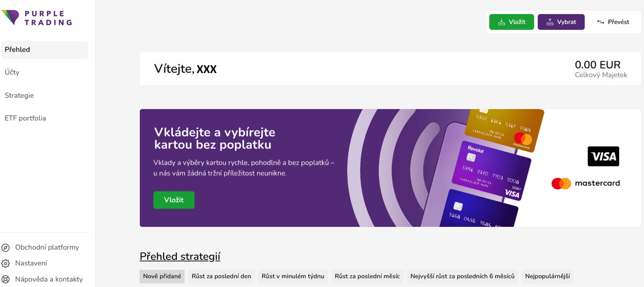
Task: Click the purple Revolut Visa card image
Action: [x=492, y=171]
